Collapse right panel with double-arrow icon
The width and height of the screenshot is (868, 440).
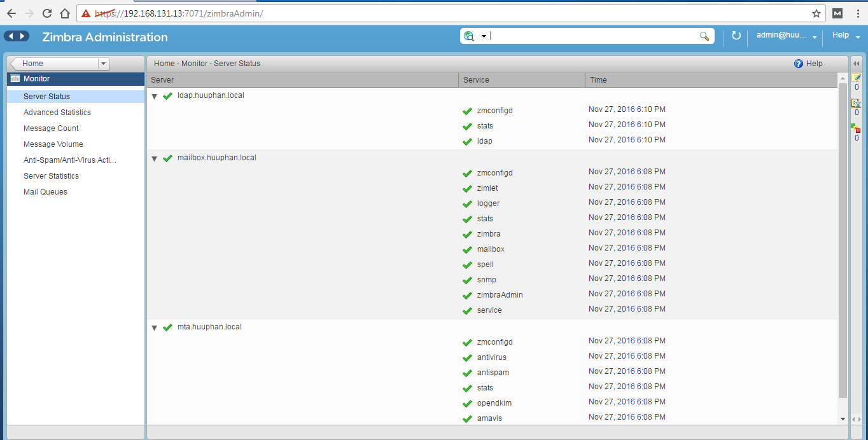[x=856, y=64]
